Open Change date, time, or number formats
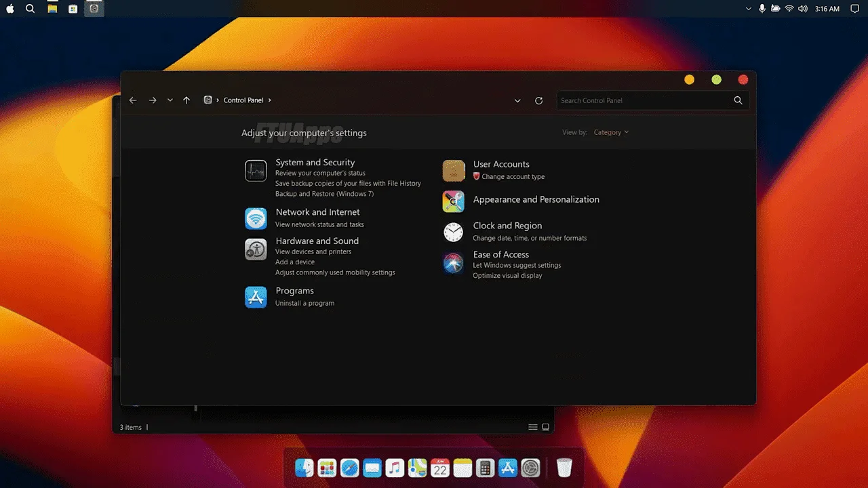The image size is (868, 488). tap(530, 238)
